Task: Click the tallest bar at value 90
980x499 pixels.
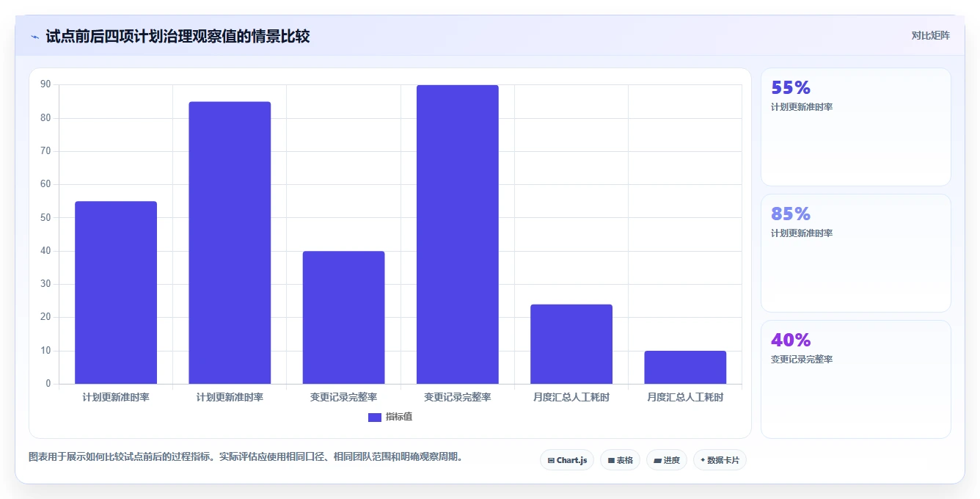Action: pyautogui.click(x=458, y=235)
